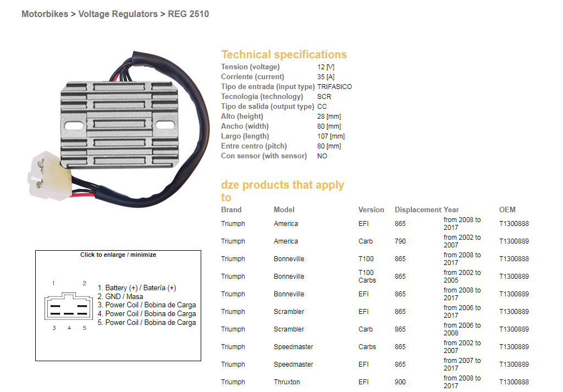Click the Brand column header
The width and height of the screenshot is (563, 392).
pos(231,210)
